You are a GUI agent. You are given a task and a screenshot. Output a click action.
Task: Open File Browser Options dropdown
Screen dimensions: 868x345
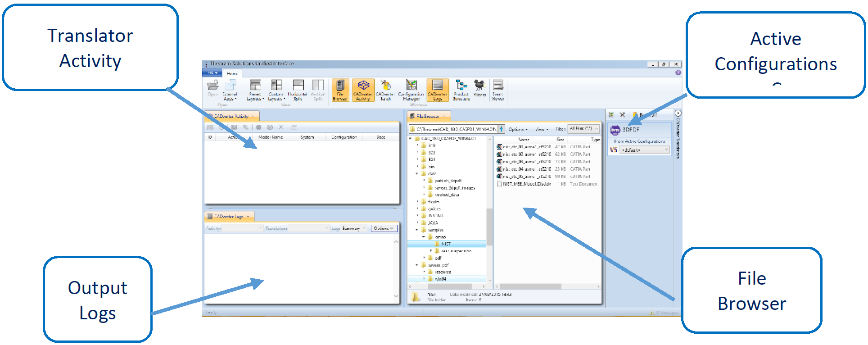click(x=518, y=129)
